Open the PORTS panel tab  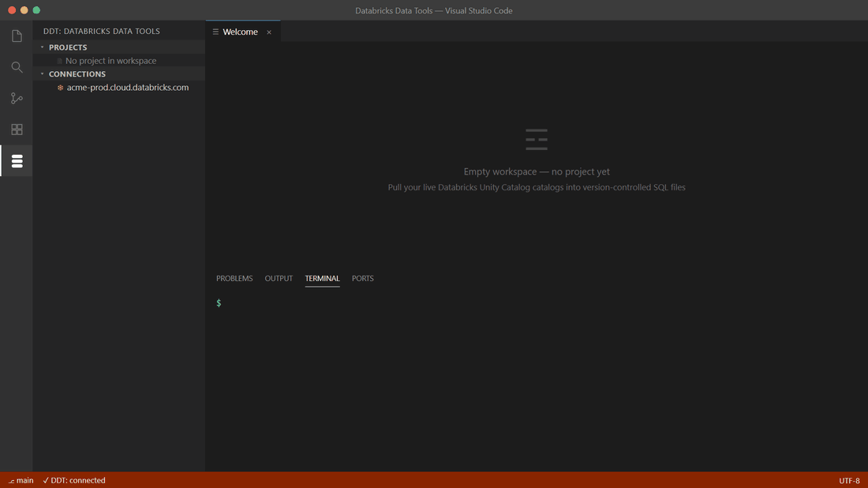coord(363,279)
